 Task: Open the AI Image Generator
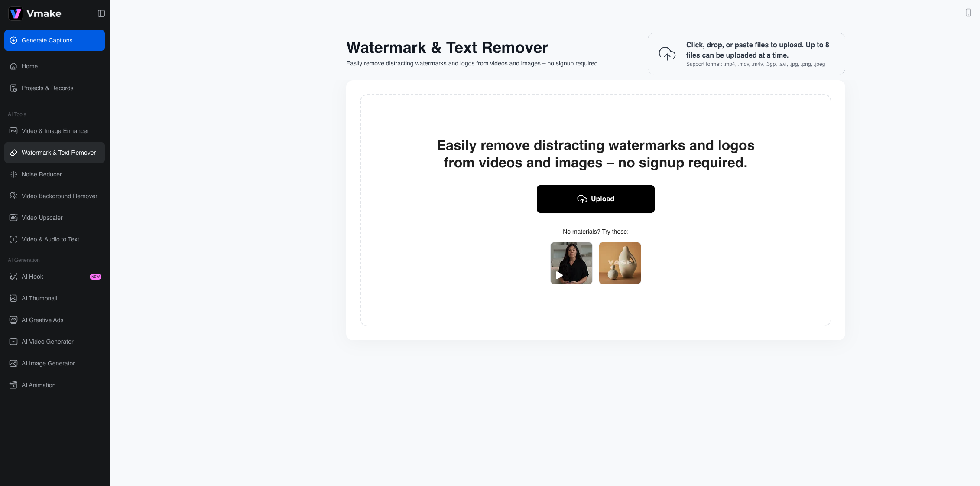(48, 363)
